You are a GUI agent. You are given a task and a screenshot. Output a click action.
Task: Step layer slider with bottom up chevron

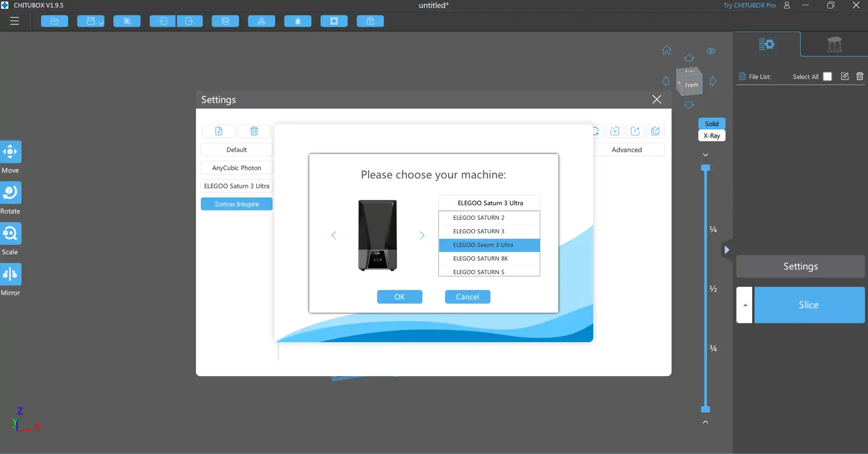705,422
